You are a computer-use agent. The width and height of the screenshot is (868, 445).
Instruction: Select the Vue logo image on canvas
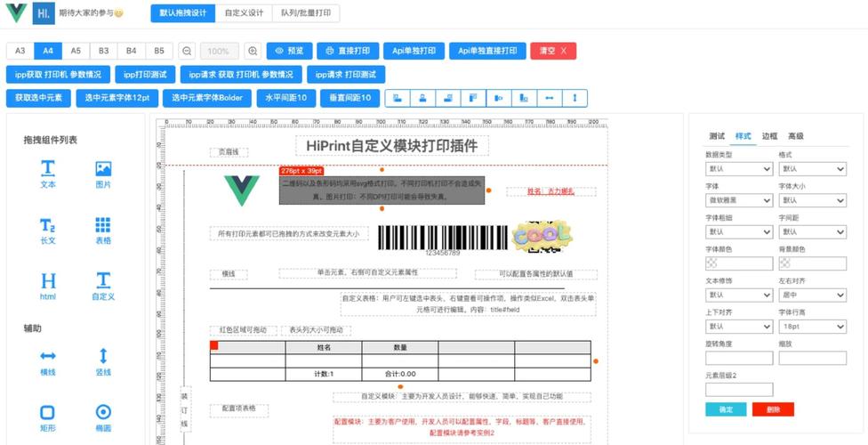coord(241,190)
